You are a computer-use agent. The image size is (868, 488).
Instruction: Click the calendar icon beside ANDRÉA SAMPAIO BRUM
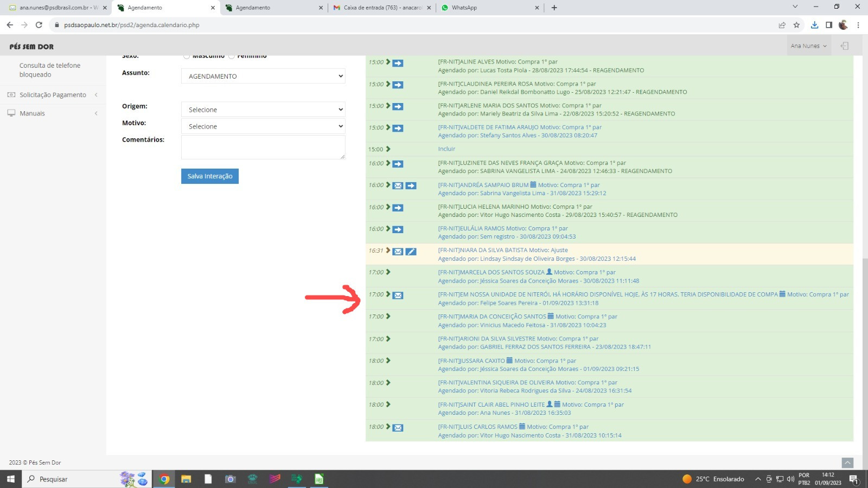533,185
